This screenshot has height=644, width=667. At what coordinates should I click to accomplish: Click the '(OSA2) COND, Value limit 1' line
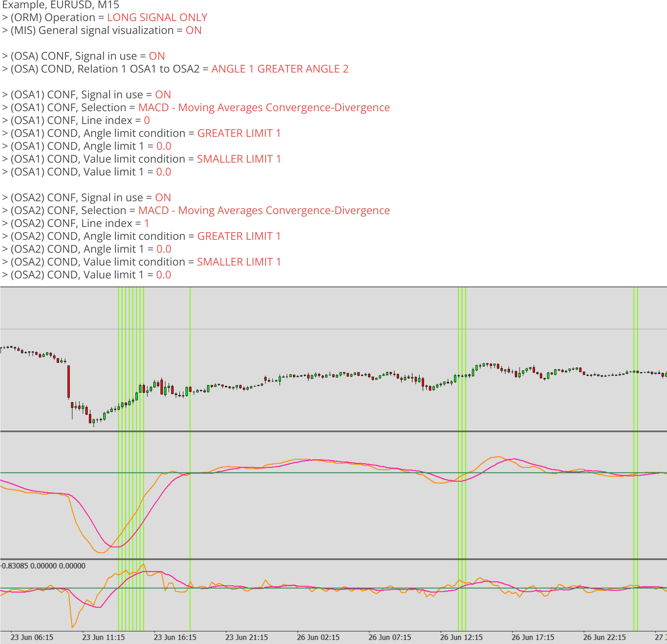coord(87,275)
